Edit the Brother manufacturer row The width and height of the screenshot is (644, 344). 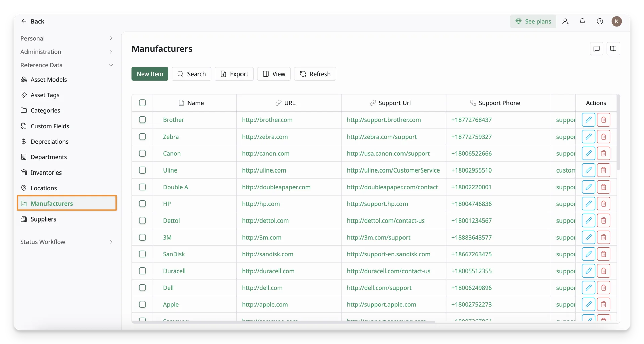(588, 120)
